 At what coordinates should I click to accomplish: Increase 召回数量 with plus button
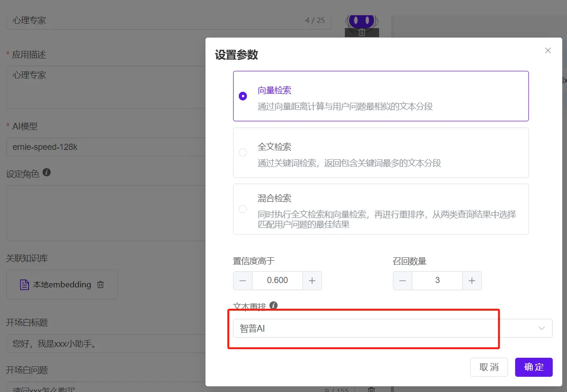(x=472, y=281)
